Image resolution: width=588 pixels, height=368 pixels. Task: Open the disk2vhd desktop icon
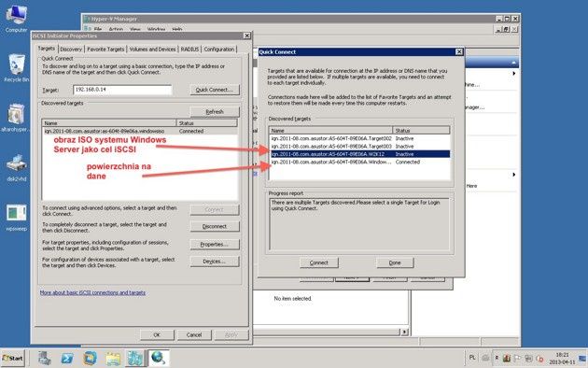[16, 168]
